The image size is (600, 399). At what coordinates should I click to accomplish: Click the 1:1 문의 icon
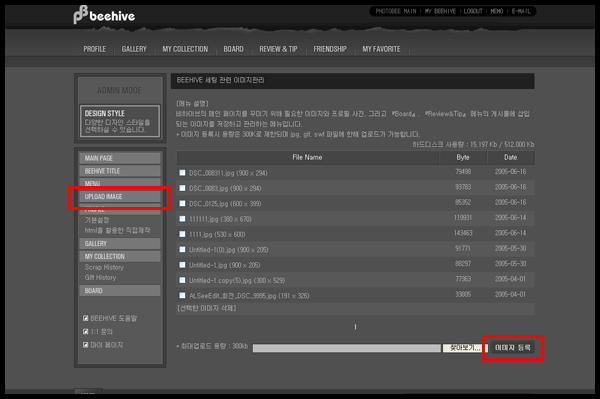tap(86, 331)
